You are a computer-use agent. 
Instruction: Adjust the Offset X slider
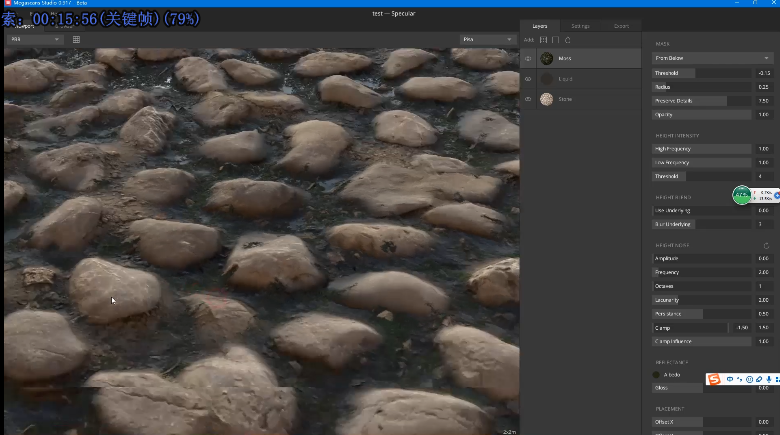point(702,422)
